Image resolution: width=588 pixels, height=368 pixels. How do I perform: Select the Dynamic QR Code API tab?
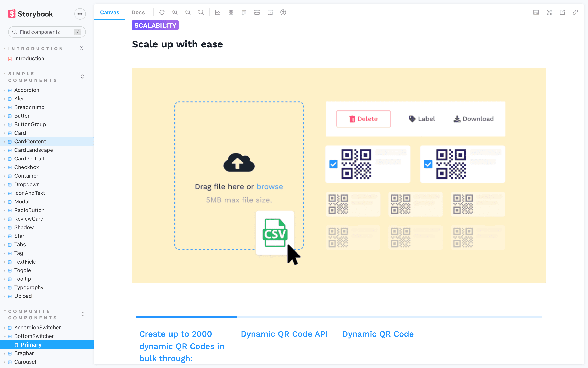click(284, 334)
